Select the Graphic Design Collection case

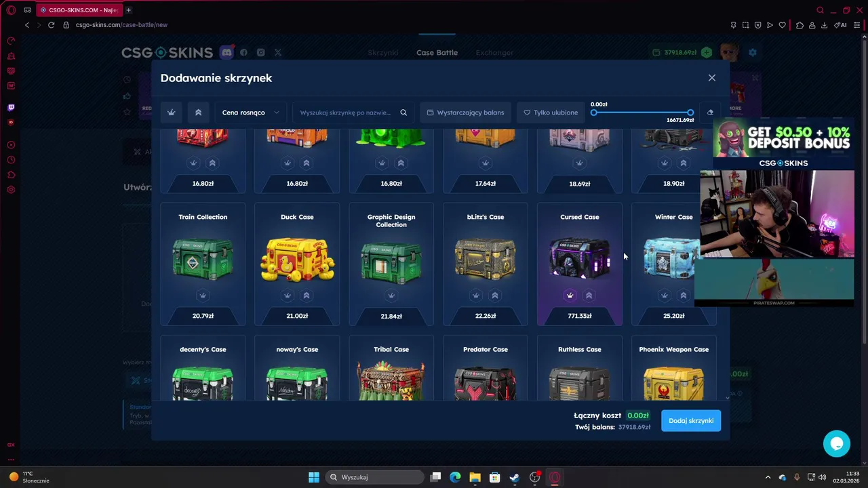[391, 264]
